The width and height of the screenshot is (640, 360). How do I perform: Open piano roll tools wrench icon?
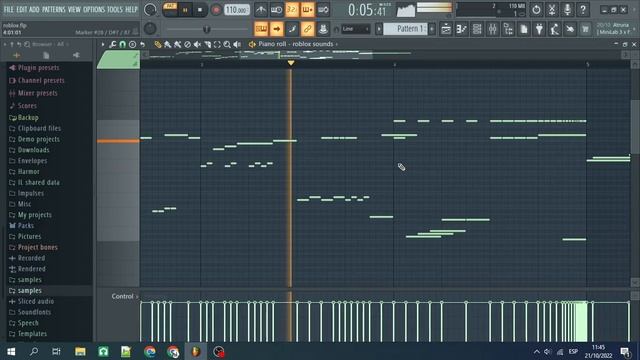click(x=113, y=44)
